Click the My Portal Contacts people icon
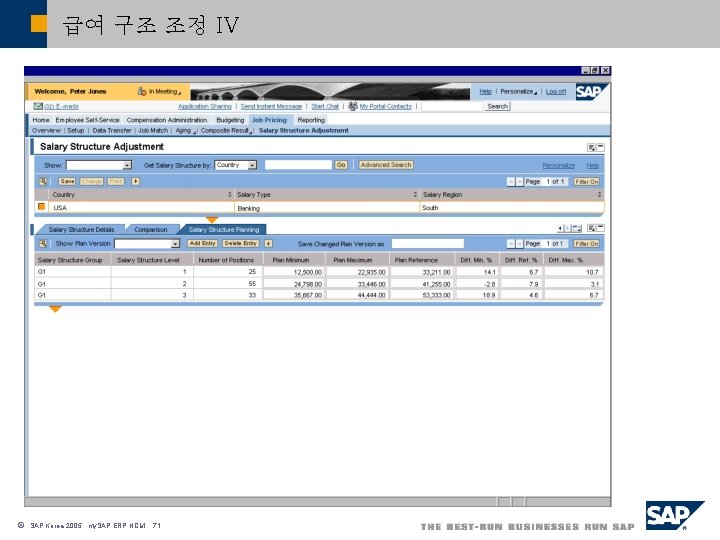720x540 pixels. pyautogui.click(x=353, y=106)
